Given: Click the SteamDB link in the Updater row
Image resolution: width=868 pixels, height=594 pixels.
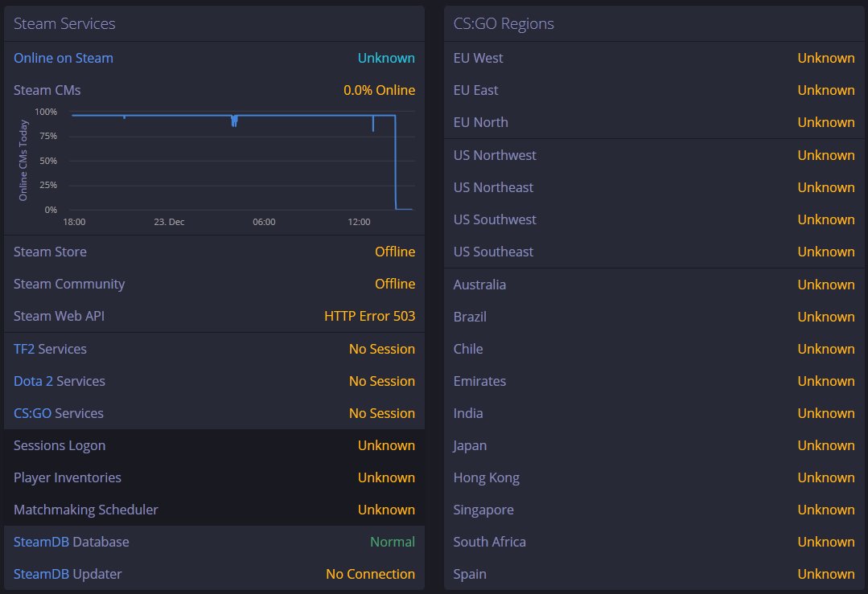Looking at the screenshot, I should tap(41, 574).
